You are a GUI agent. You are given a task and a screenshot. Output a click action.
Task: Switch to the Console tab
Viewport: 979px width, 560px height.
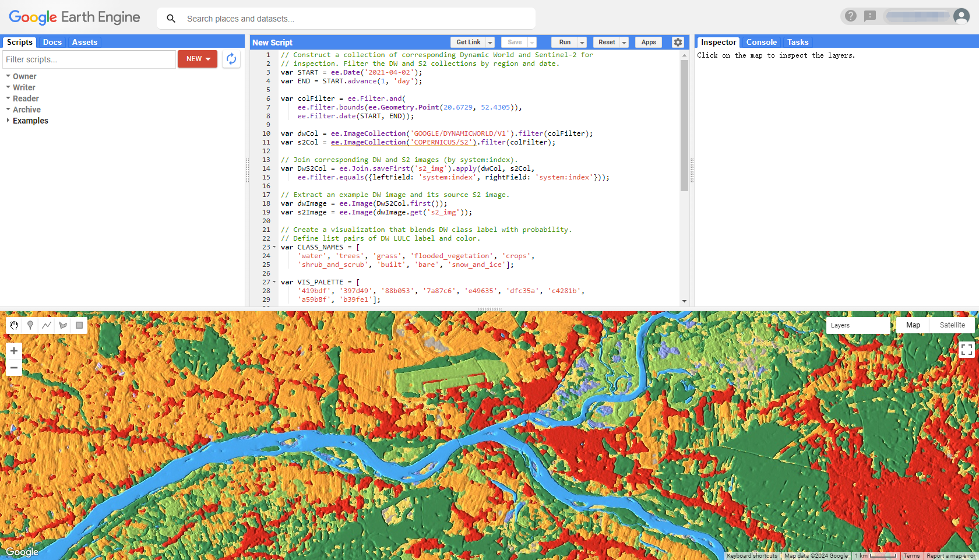click(761, 42)
